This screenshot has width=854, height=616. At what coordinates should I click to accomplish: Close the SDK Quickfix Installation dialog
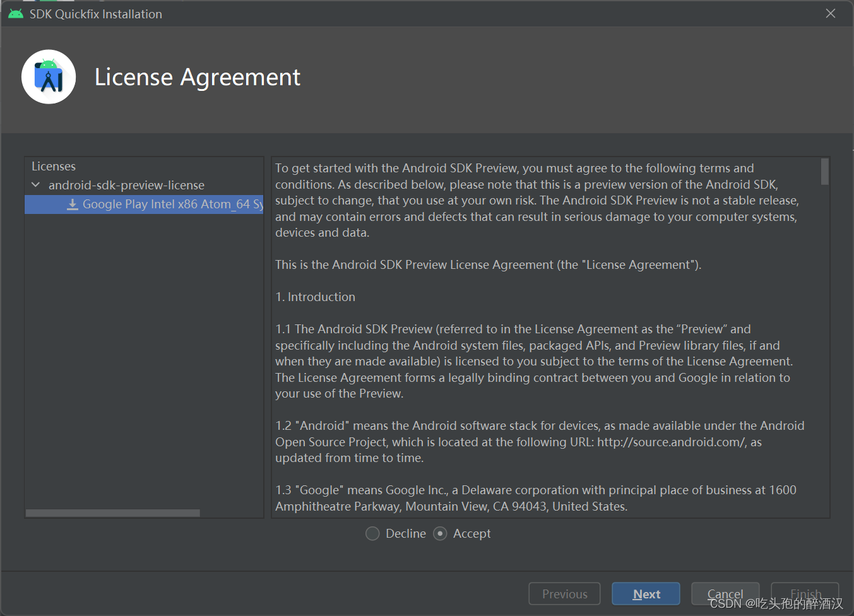pyautogui.click(x=831, y=13)
